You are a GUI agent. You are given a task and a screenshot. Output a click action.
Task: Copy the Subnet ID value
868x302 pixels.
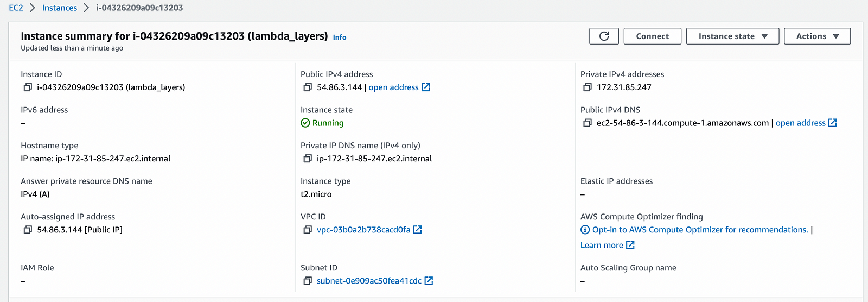(308, 281)
